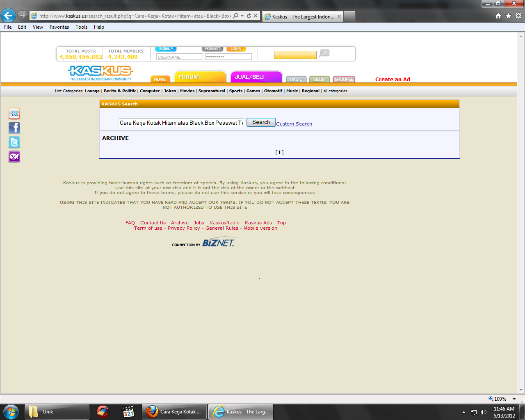Click the address bar search magnifier icon

(236, 16)
